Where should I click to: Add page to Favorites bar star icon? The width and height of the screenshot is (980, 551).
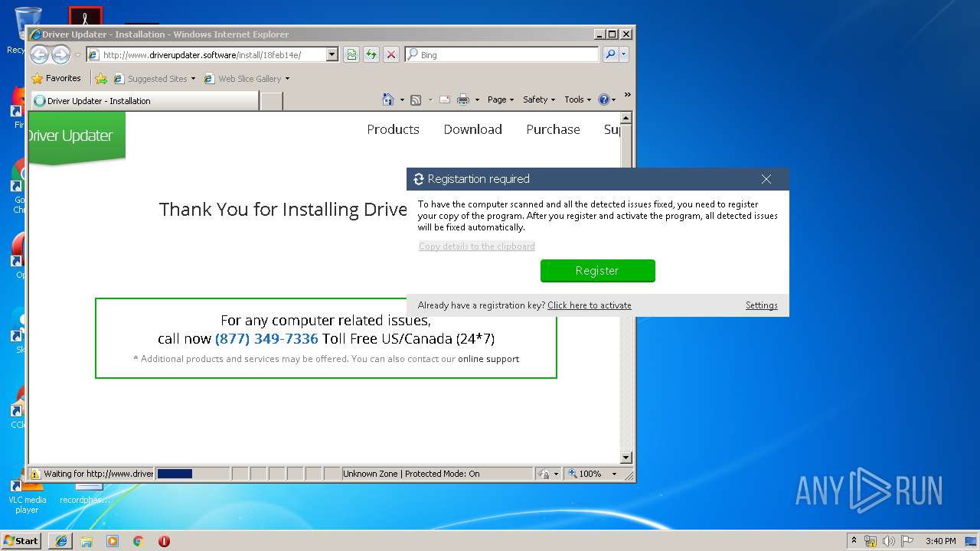point(101,78)
